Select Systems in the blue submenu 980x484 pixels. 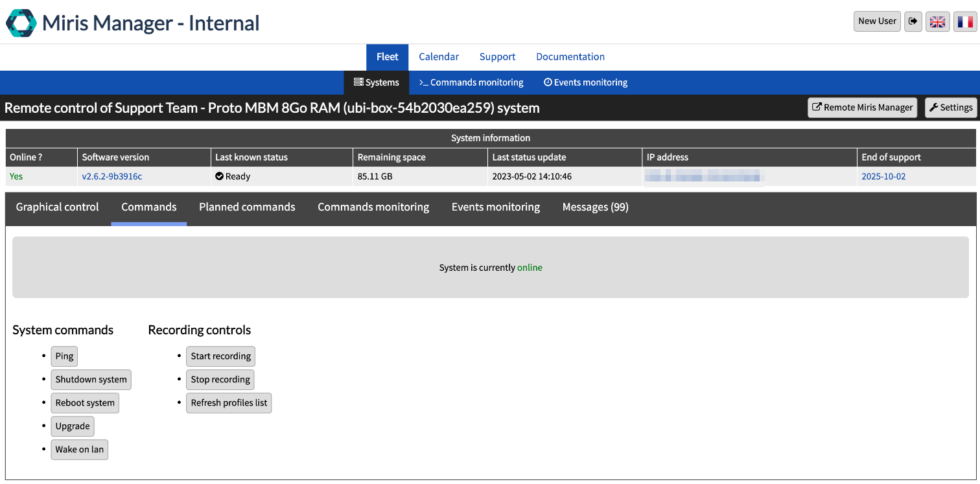376,82
